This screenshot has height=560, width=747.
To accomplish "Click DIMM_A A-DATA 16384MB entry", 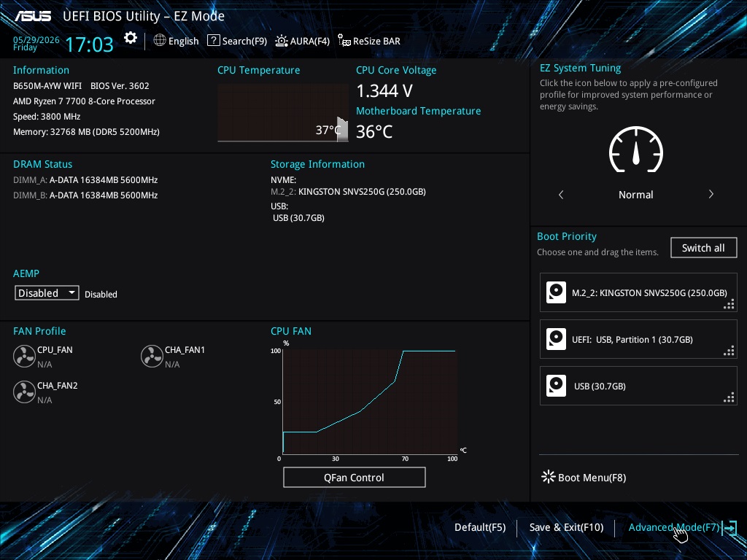I will click(x=85, y=179).
